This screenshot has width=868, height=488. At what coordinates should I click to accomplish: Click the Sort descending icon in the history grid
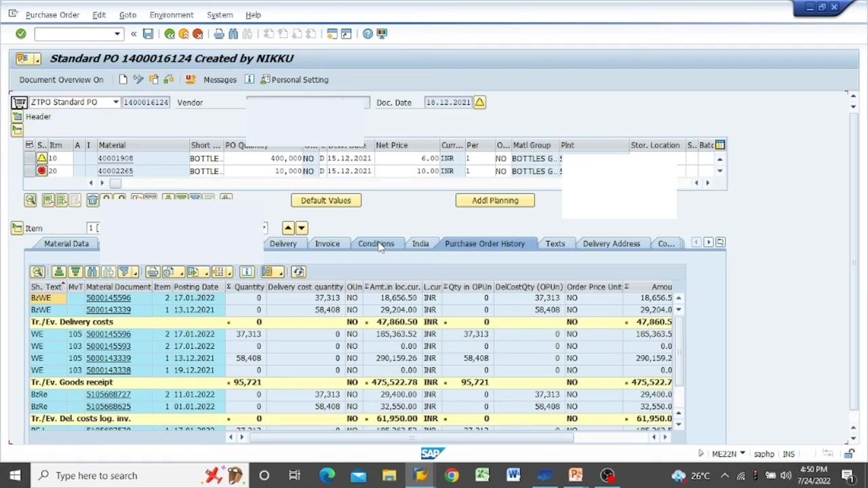tap(75, 272)
